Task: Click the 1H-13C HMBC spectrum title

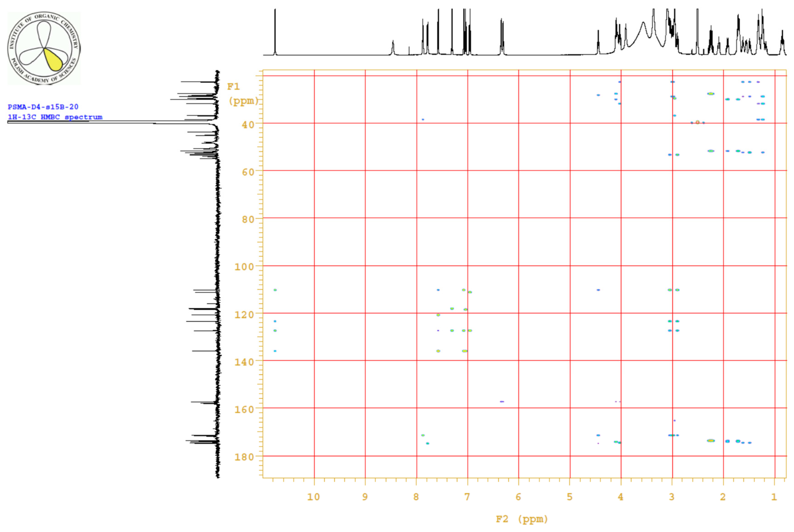Action: click(x=55, y=117)
